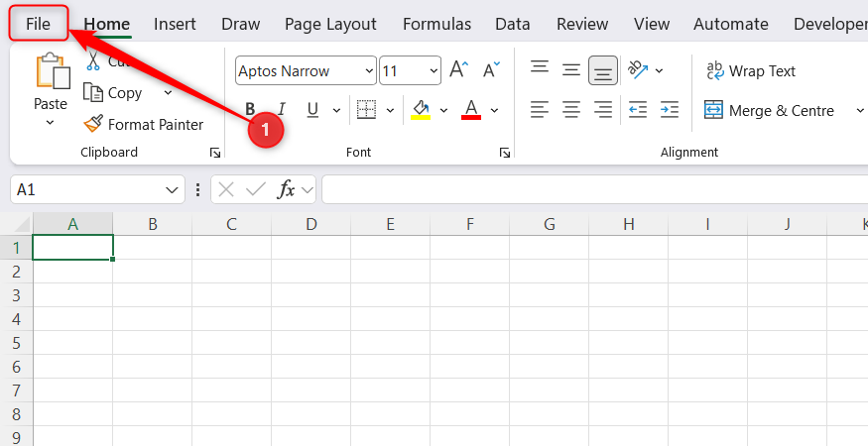The height and width of the screenshot is (446, 868).
Task: Open the Copy dropdown arrow
Action: (x=169, y=93)
